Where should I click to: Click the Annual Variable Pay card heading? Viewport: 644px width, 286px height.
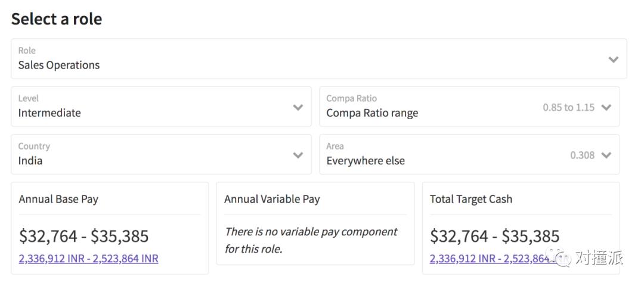coord(272,200)
